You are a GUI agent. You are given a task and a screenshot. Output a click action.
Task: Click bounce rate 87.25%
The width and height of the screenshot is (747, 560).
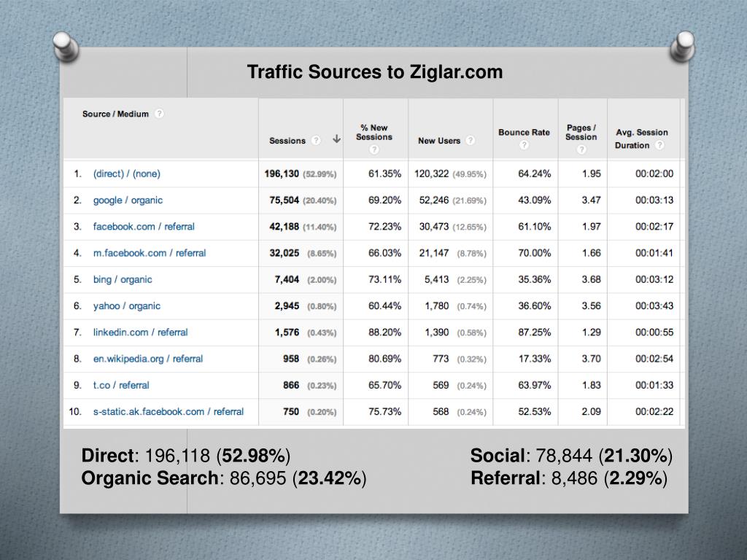tap(535, 332)
